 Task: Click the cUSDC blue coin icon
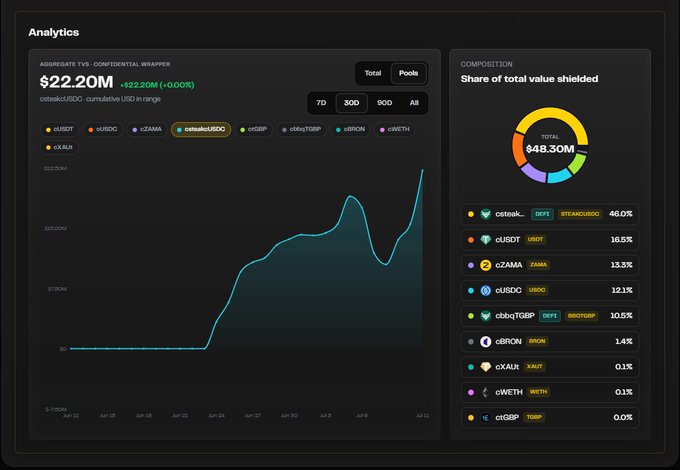(486, 290)
